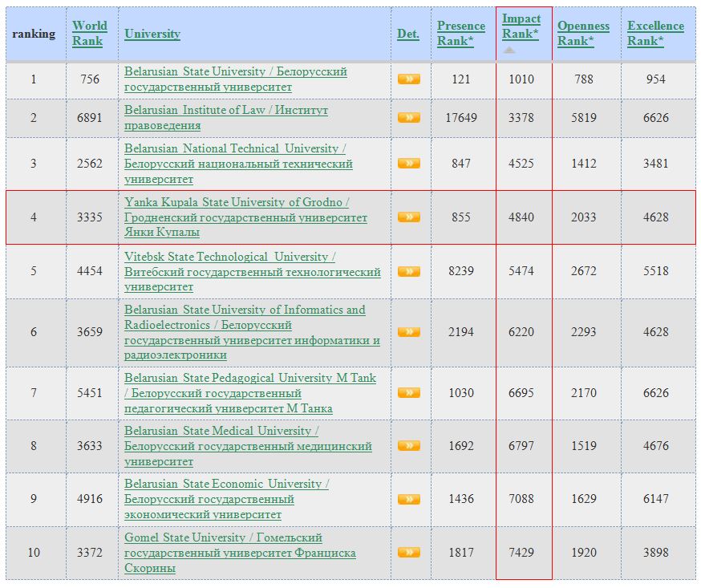Viewport: 701px width, 588px height.
Task: Open Vitebsk State Technological University link
Action: [x=253, y=271]
